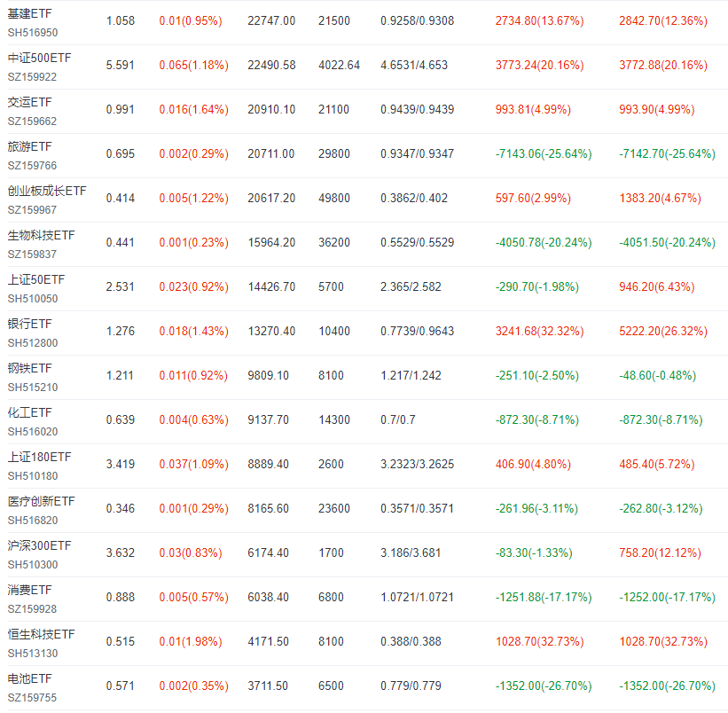Screen dimensions: 728x713
Task: Click the 1.276 price of 银行ETF
Action: (x=121, y=331)
